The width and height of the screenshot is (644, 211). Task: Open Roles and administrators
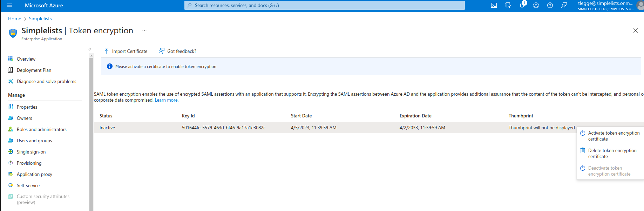41,129
